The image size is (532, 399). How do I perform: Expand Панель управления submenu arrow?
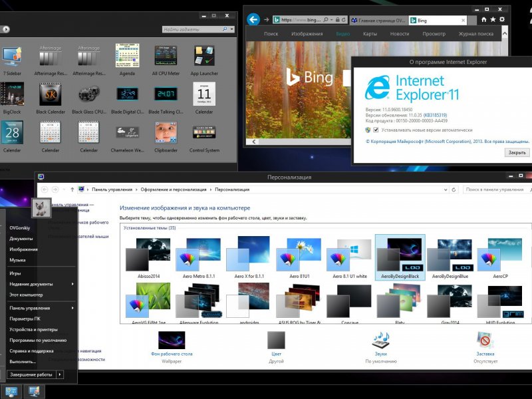[72, 308]
